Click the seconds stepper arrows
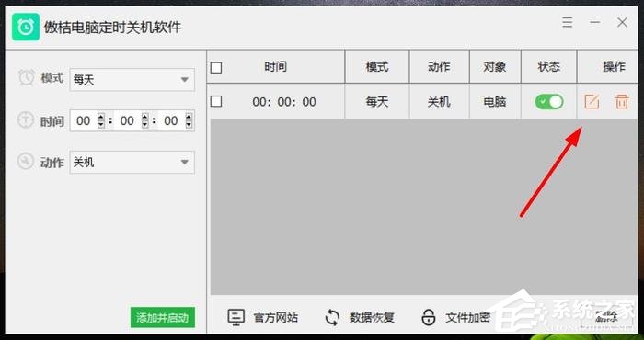 click(x=189, y=120)
